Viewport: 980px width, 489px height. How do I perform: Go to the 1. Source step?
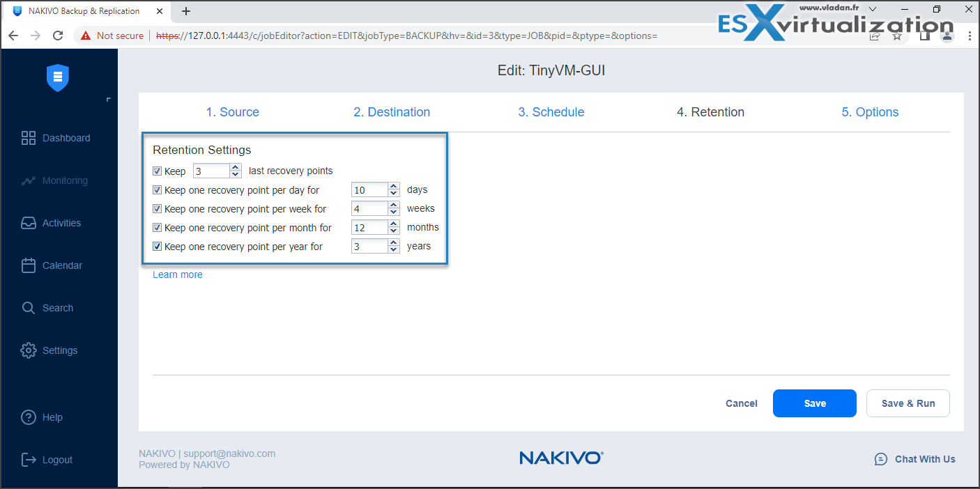pos(232,112)
